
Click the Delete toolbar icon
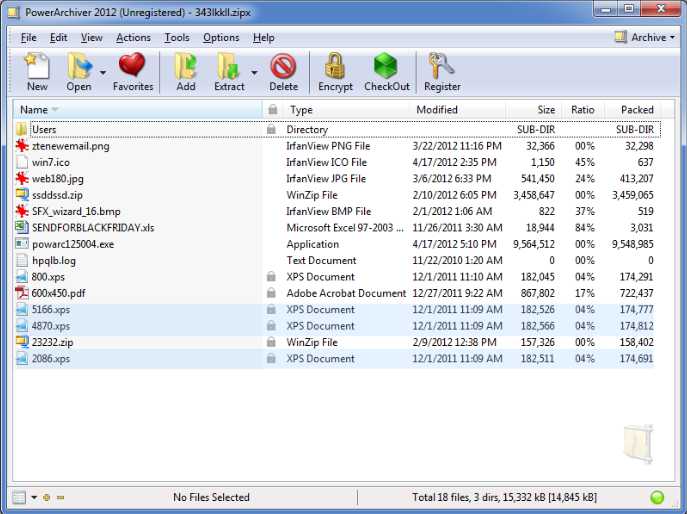coord(283,66)
